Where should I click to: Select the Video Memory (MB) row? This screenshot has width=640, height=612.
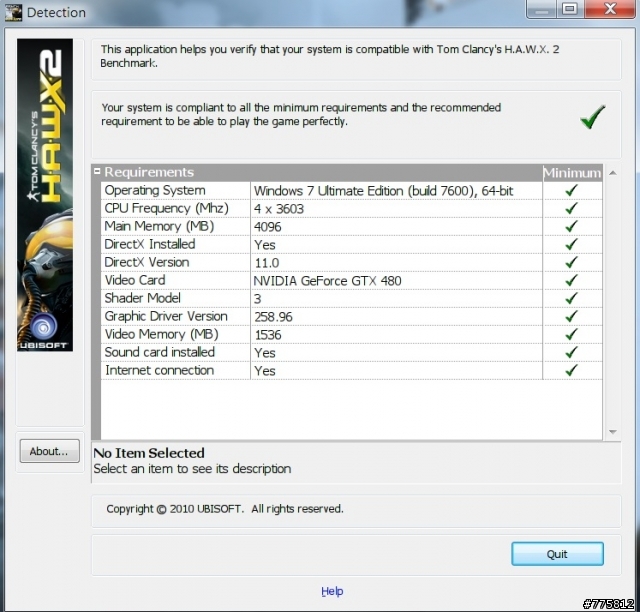(x=351, y=334)
